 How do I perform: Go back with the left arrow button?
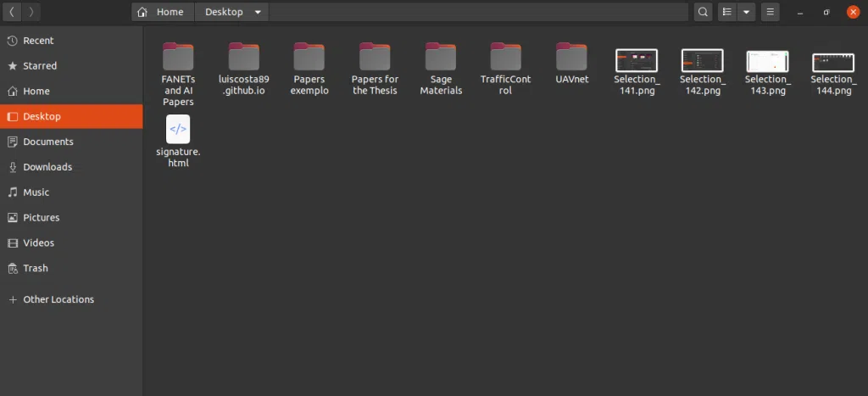tap(12, 12)
